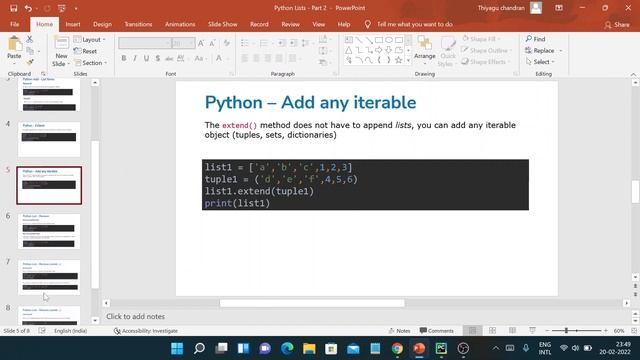The height and width of the screenshot is (360, 640).
Task: Use the Format Painter brush
Action: (29, 62)
